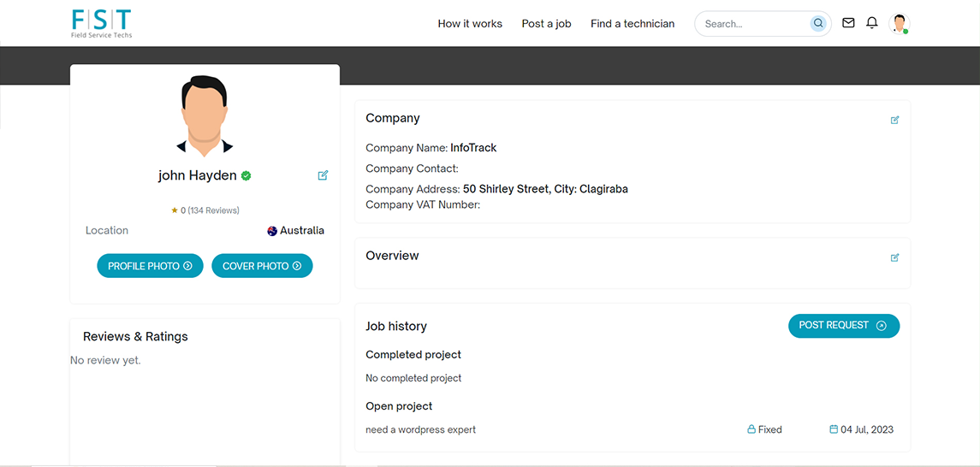980x467 pixels.
Task: Click the Overview section edit icon
Action: pos(895,257)
